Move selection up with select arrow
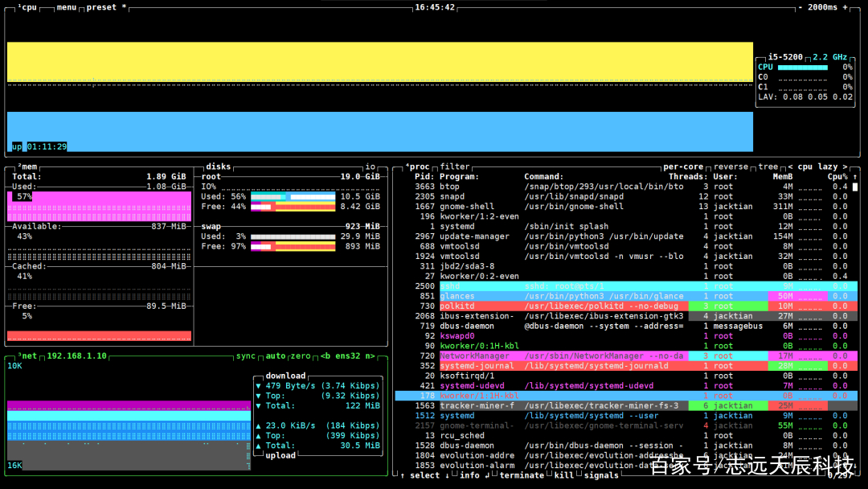The width and height of the screenshot is (868, 489). point(403,475)
